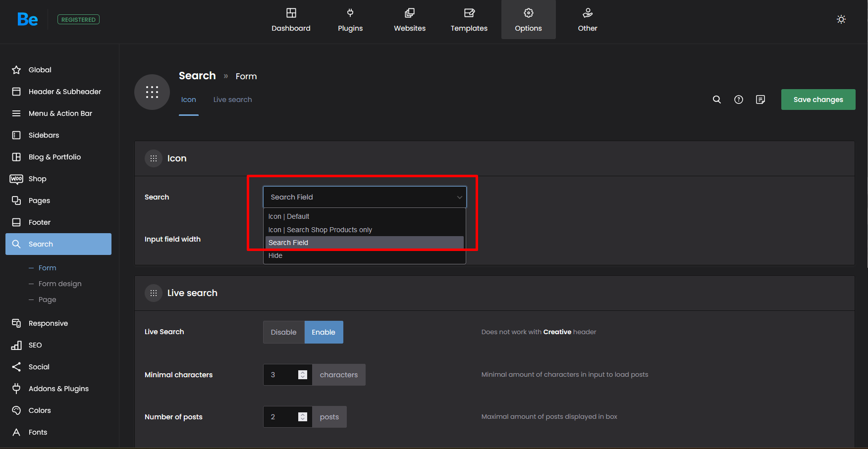Screen dimensions: 868x449
Task: Click the Live search section grid handle
Action: tap(154, 293)
